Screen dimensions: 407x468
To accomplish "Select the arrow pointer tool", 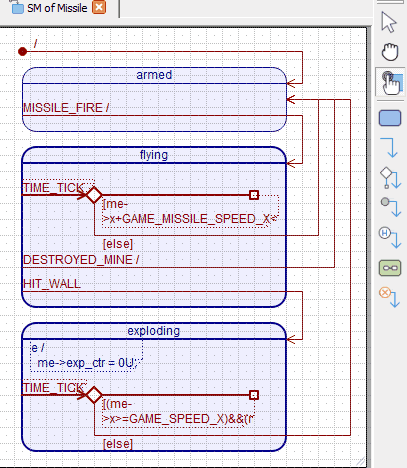I will pos(389,22).
